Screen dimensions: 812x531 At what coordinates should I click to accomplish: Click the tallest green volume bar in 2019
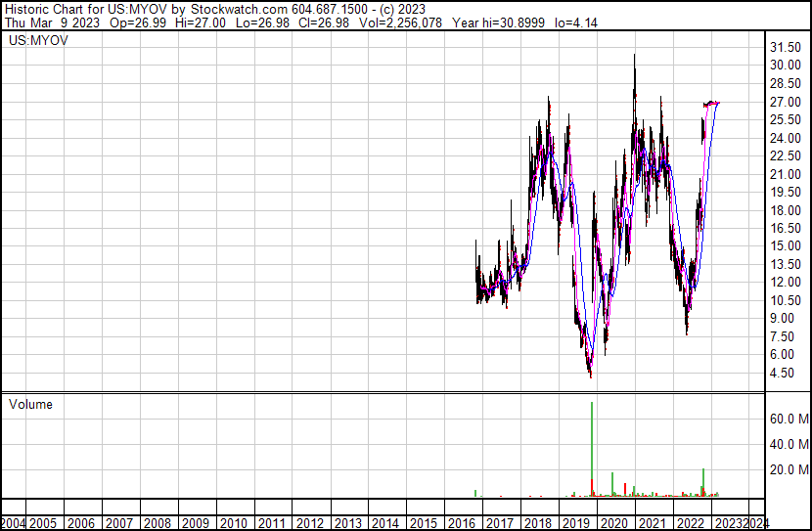tap(592, 449)
